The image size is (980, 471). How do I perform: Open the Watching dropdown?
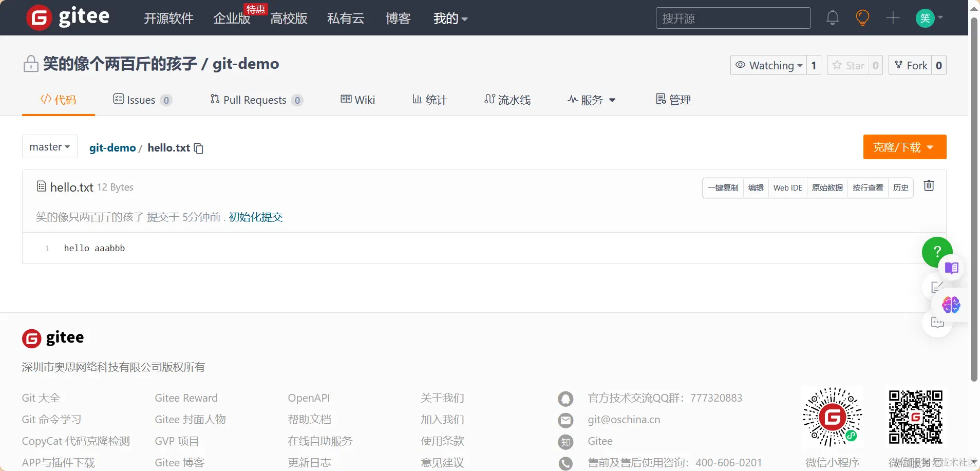768,65
